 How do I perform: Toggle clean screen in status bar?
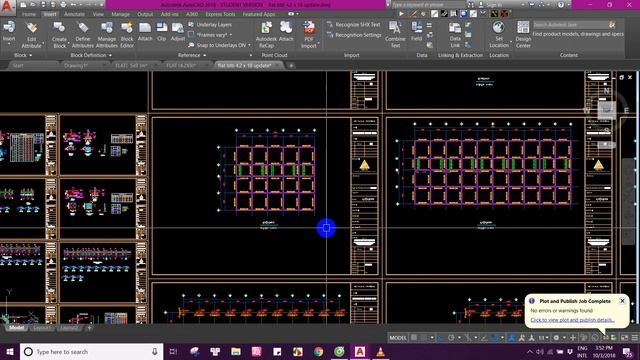pyautogui.click(x=624, y=338)
